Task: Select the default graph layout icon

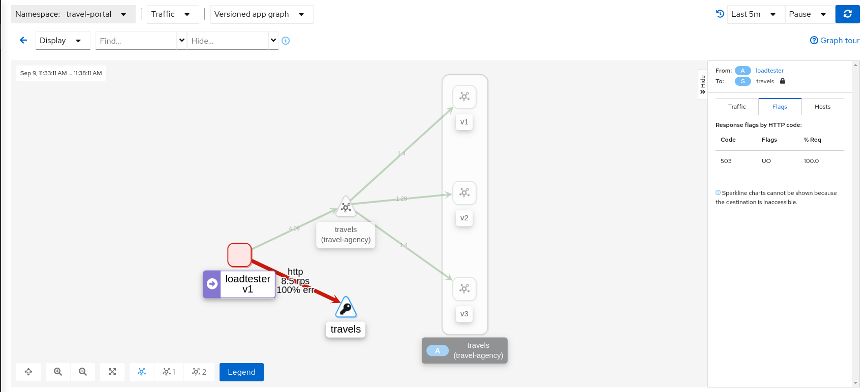Action: (142, 372)
